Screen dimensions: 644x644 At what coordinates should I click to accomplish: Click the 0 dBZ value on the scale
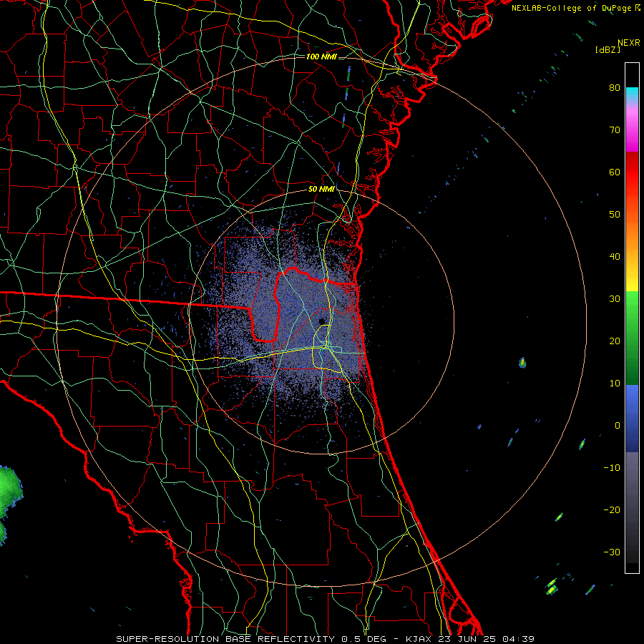[x=618, y=426]
